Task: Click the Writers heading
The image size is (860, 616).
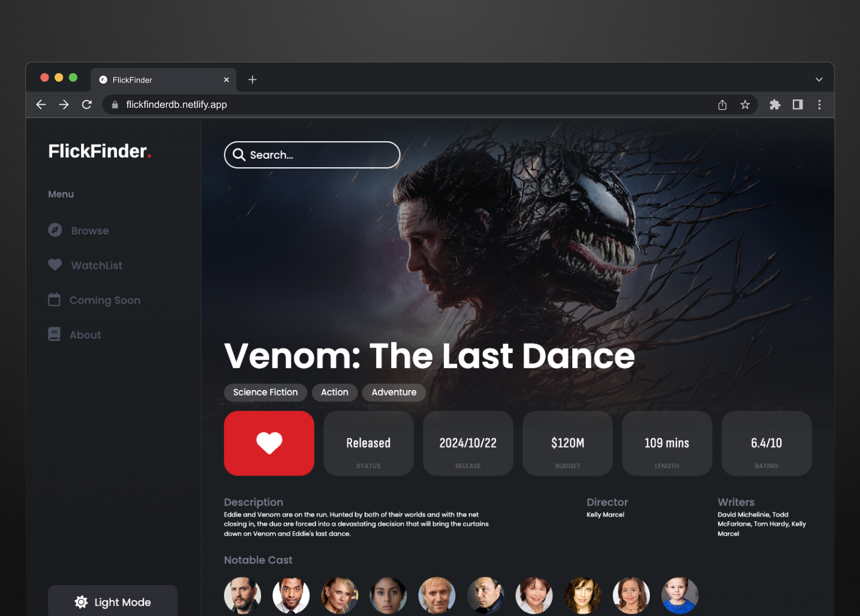Action: (x=736, y=502)
